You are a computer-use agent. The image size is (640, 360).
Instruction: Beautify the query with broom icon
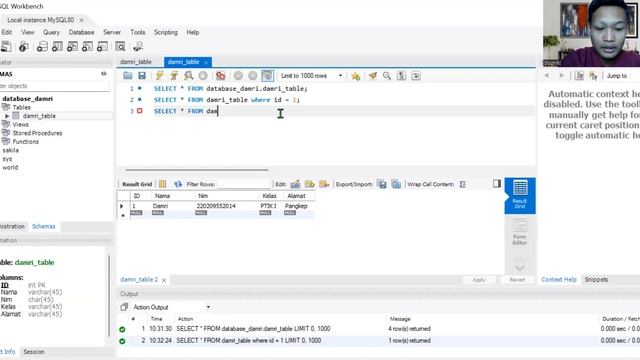(x=373, y=76)
